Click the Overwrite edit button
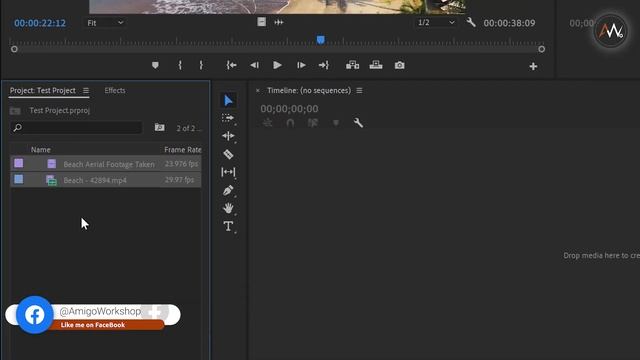Image resolution: width=640 pixels, height=360 pixels. tap(376, 65)
